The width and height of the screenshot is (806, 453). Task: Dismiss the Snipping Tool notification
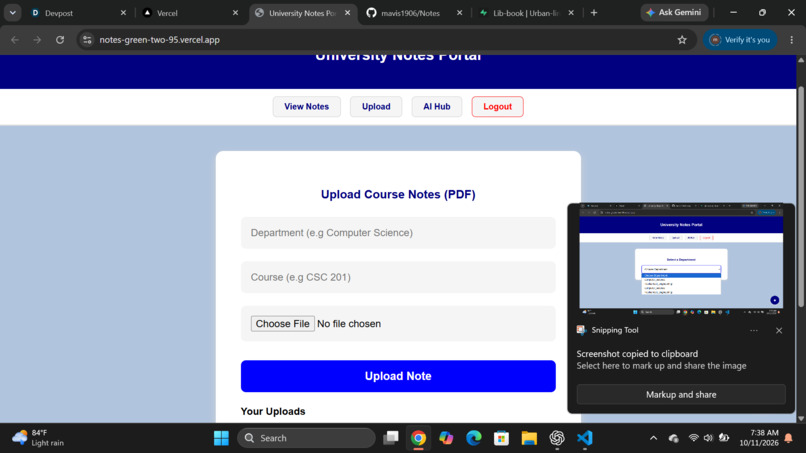pos(779,331)
